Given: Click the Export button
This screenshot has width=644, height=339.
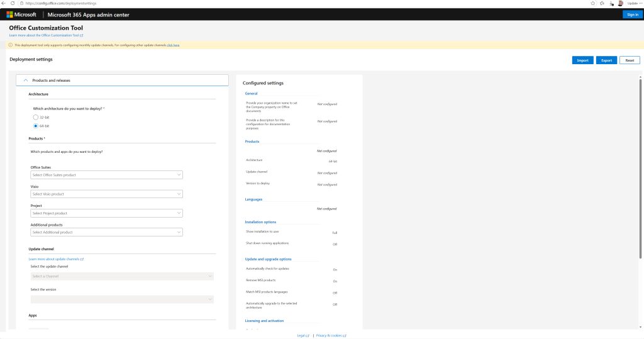Looking at the screenshot, I should 606,60.
